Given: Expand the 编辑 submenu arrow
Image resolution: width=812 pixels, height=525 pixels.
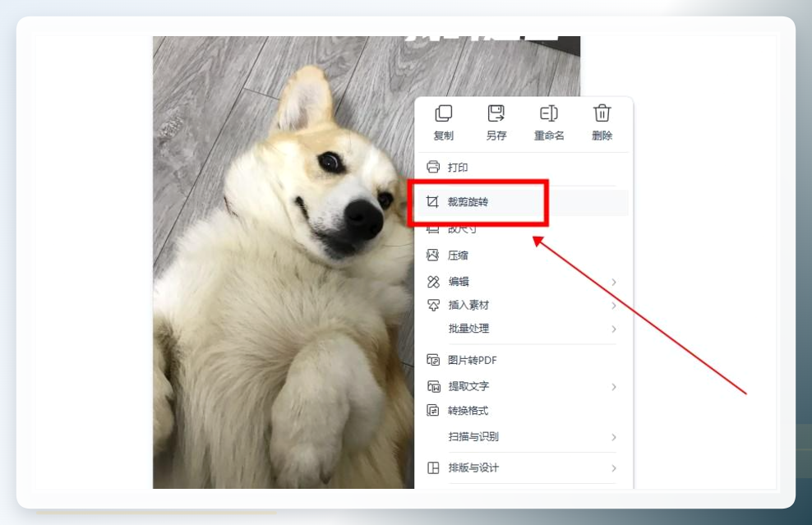Looking at the screenshot, I should click(614, 282).
